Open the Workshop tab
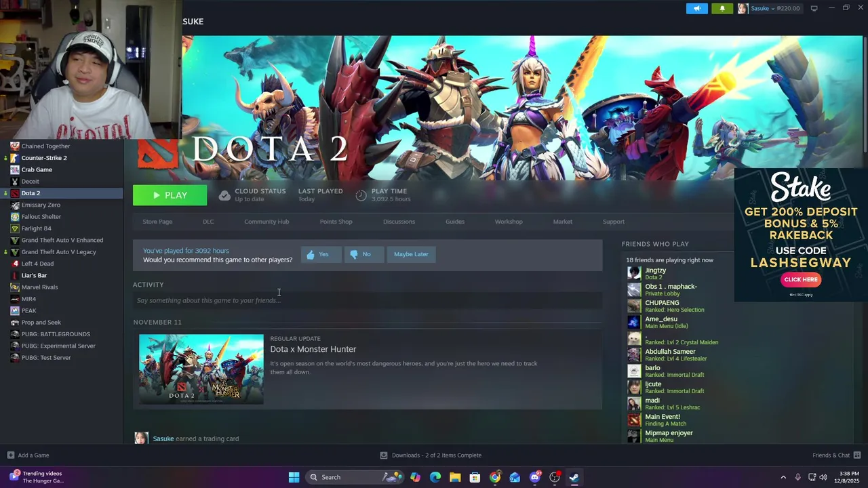The image size is (868, 488). coord(509,222)
